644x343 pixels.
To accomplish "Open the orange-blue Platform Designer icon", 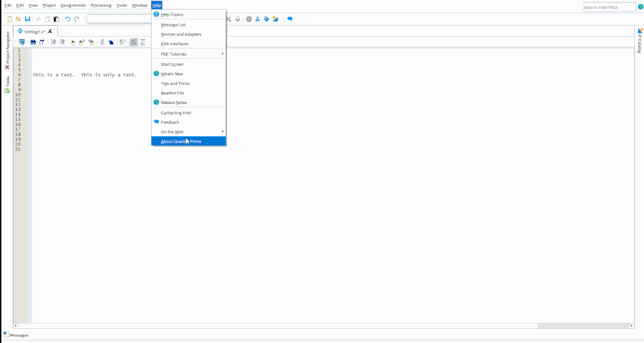I will [x=276, y=19].
